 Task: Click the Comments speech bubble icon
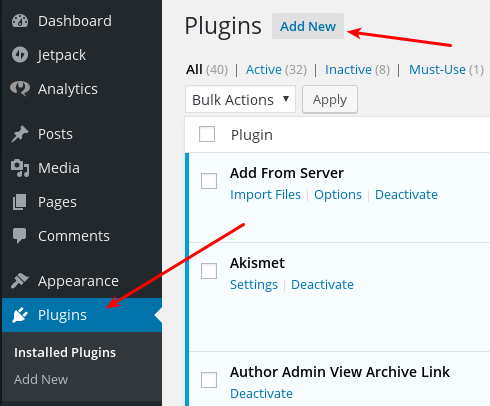pos(20,236)
